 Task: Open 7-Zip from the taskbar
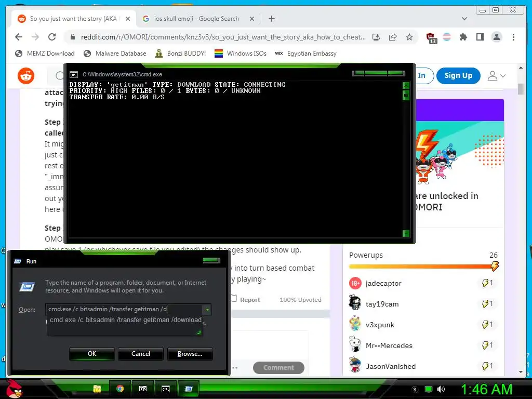[x=143, y=389]
